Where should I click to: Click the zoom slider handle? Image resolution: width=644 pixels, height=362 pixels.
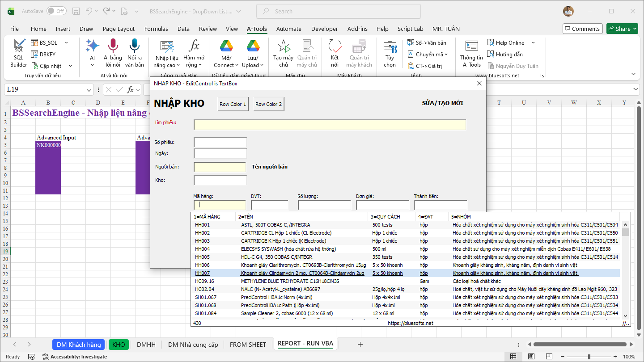click(x=589, y=357)
